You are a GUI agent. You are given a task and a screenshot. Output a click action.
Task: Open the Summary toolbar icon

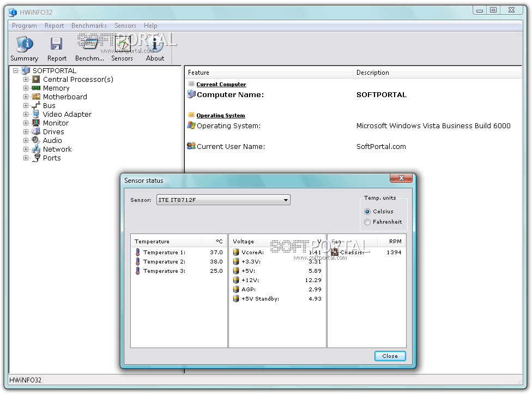pyautogui.click(x=25, y=44)
